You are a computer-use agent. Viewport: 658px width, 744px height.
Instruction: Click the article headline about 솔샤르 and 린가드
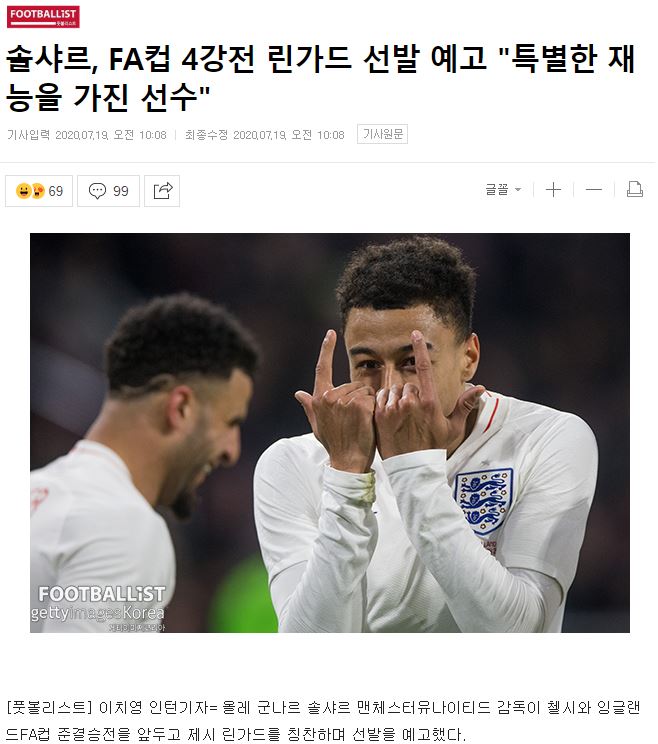click(320, 78)
